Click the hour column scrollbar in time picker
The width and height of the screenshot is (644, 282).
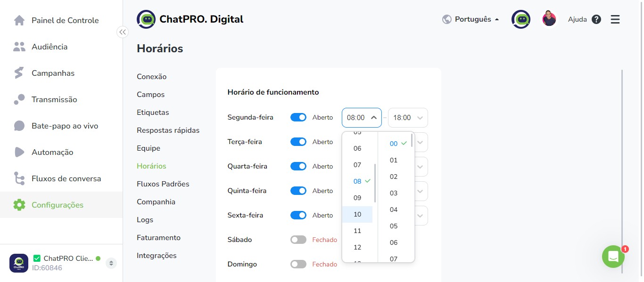[375, 183]
